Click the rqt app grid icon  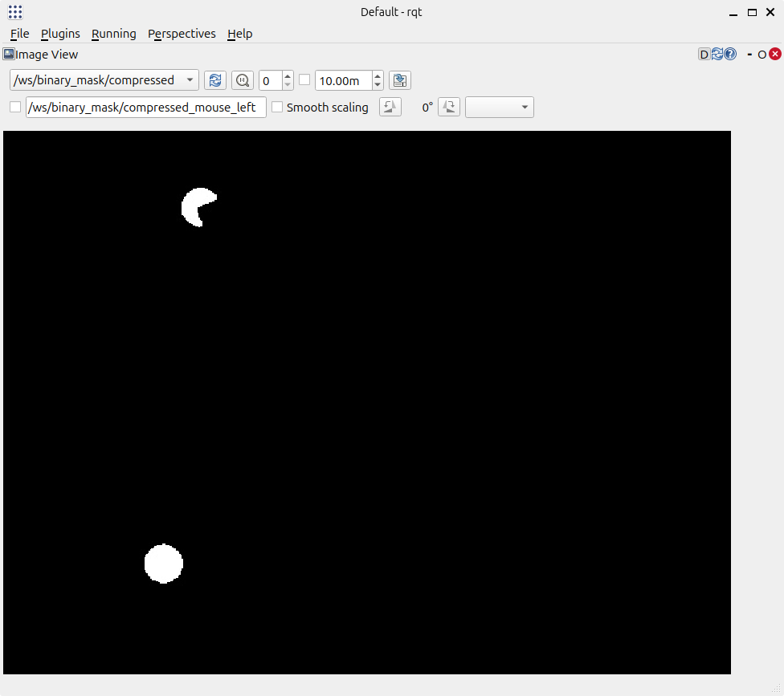click(x=15, y=12)
